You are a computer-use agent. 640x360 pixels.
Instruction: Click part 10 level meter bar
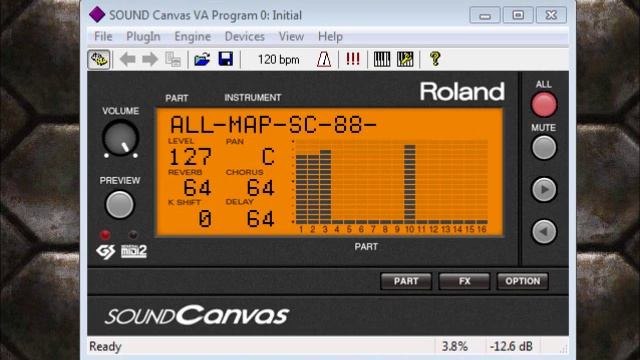[x=410, y=184]
